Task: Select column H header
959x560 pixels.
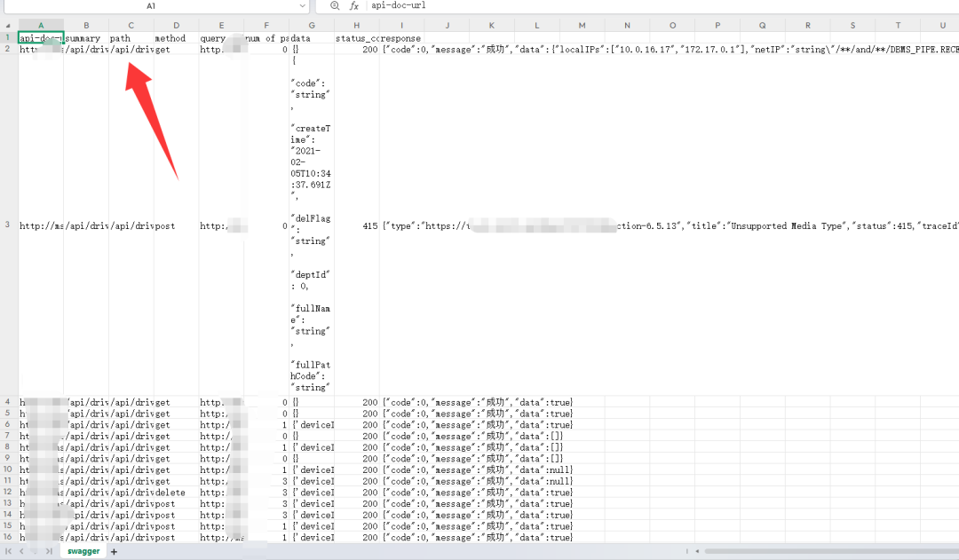Action: 357,26
